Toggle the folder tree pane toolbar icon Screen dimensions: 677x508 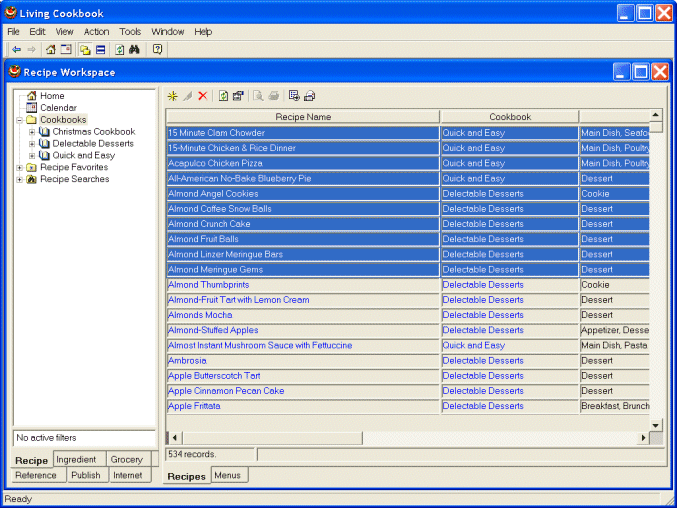point(85,50)
